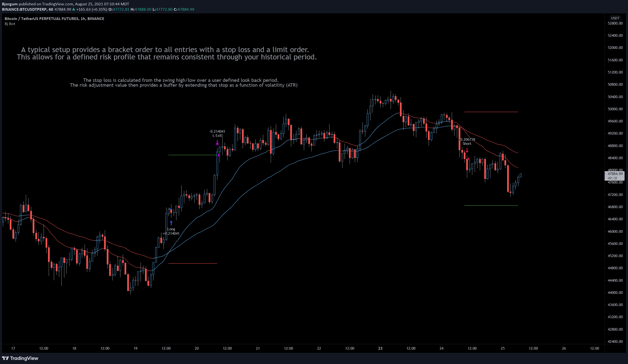
Task: Click the '+0.214041' position size label
Action: [x=171, y=233]
